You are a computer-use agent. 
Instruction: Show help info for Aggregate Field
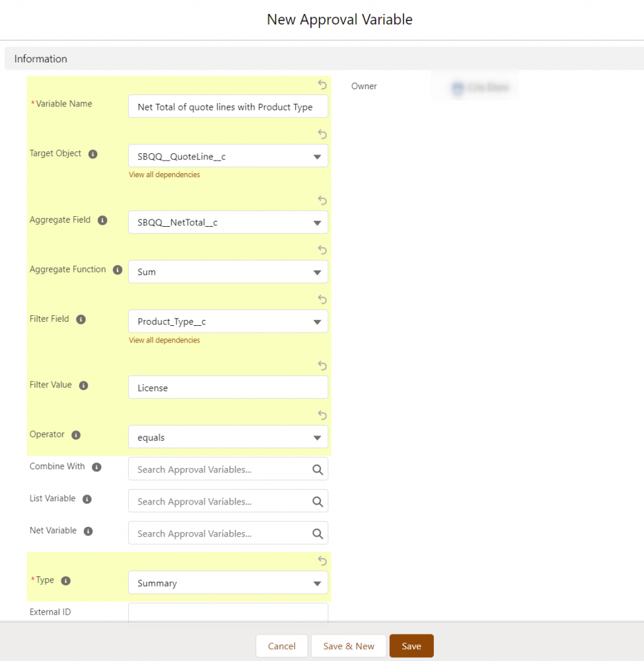point(102,220)
